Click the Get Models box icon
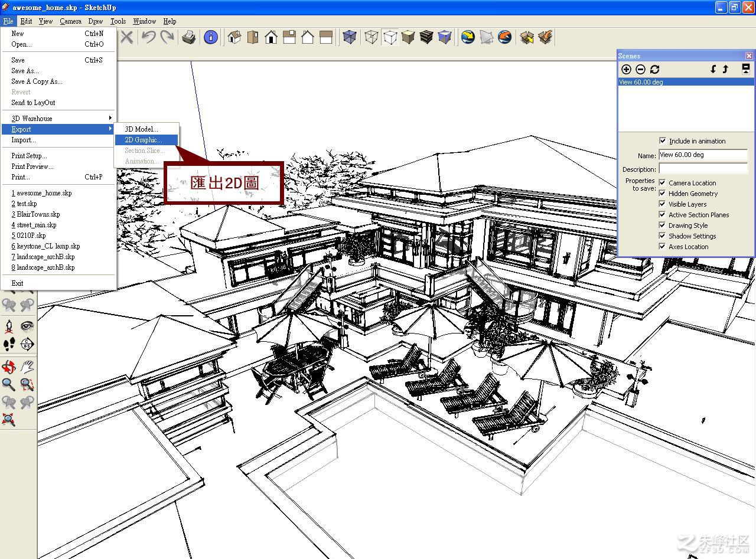This screenshot has height=559, width=756. coord(527,38)
